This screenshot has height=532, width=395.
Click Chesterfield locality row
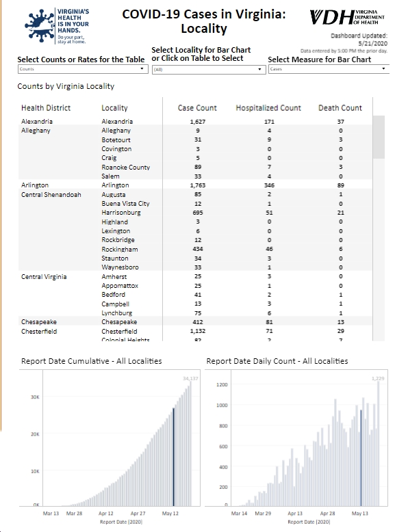tap(195, 331)
